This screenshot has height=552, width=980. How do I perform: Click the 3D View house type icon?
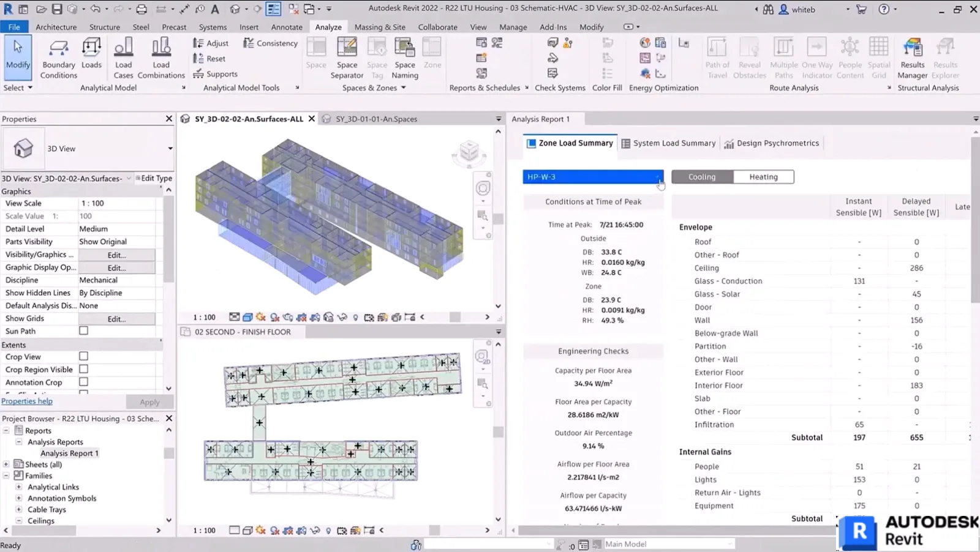(x=23, y=148)
